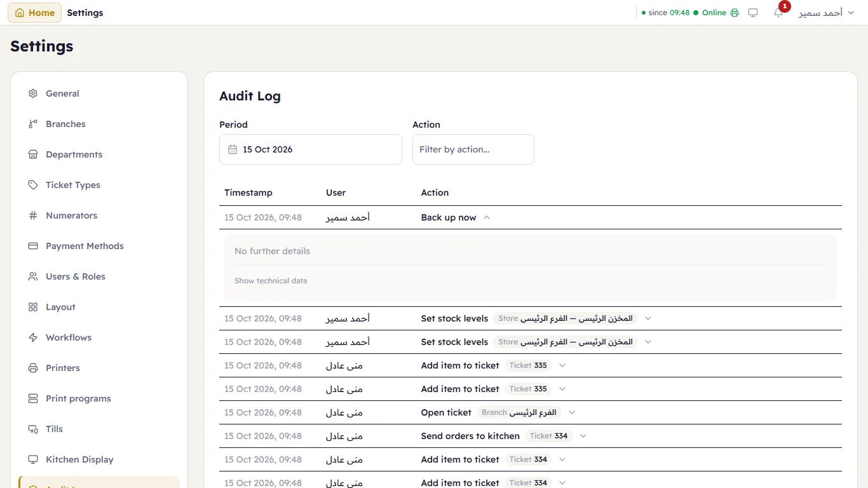Screen dimensions: 868x488
Task: Click the Ticket Types tag icon
Action: pos(33,185)
